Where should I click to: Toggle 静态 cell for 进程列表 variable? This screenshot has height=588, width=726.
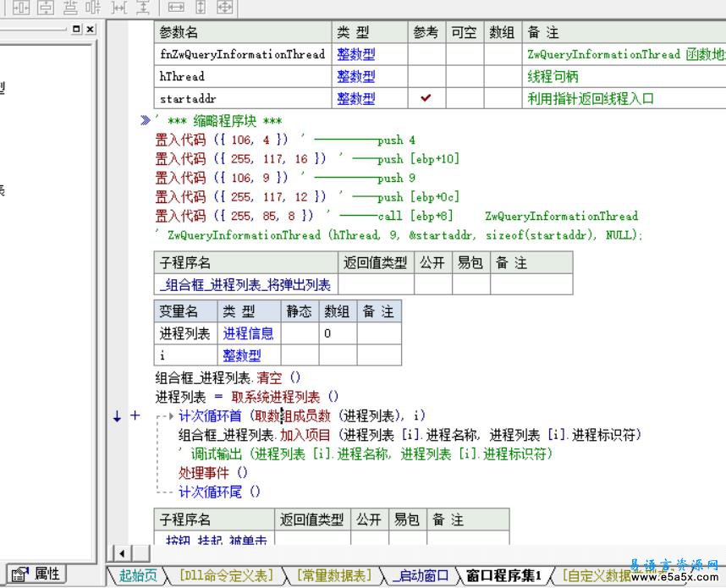[300, 333]
